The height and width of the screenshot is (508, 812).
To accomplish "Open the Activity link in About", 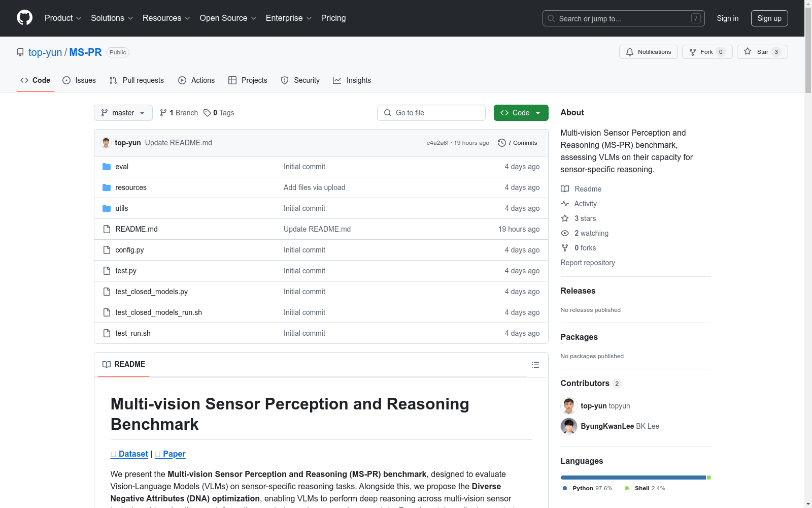I will 579,204.
